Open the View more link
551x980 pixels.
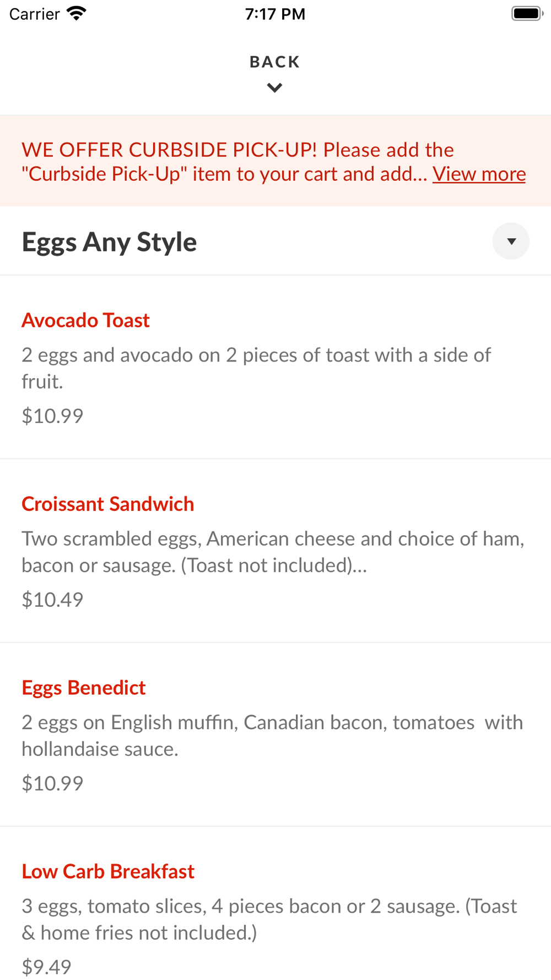click(x=479, y=174)
